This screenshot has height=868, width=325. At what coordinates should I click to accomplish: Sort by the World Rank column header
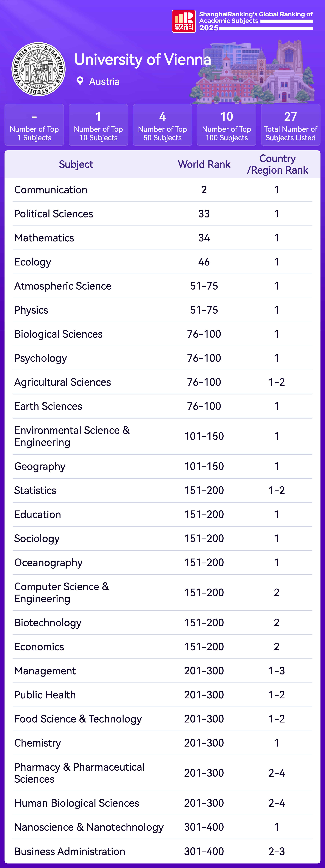204,164
